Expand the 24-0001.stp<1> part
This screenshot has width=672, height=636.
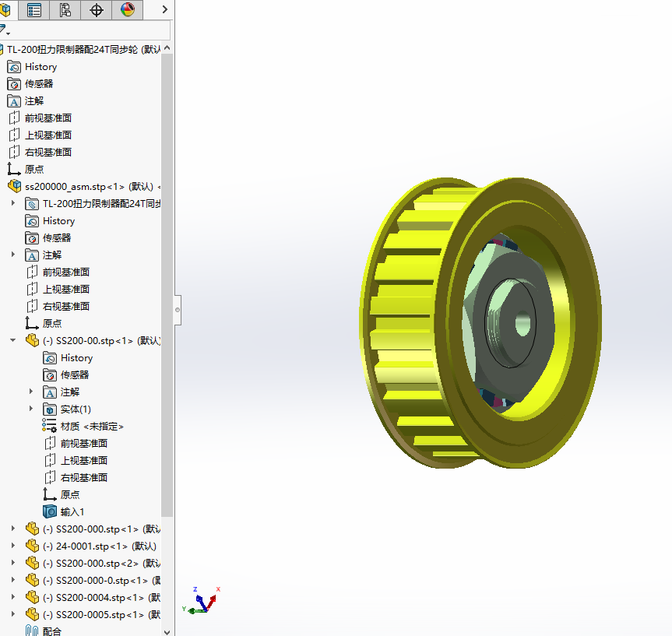(x=13, y=546)
